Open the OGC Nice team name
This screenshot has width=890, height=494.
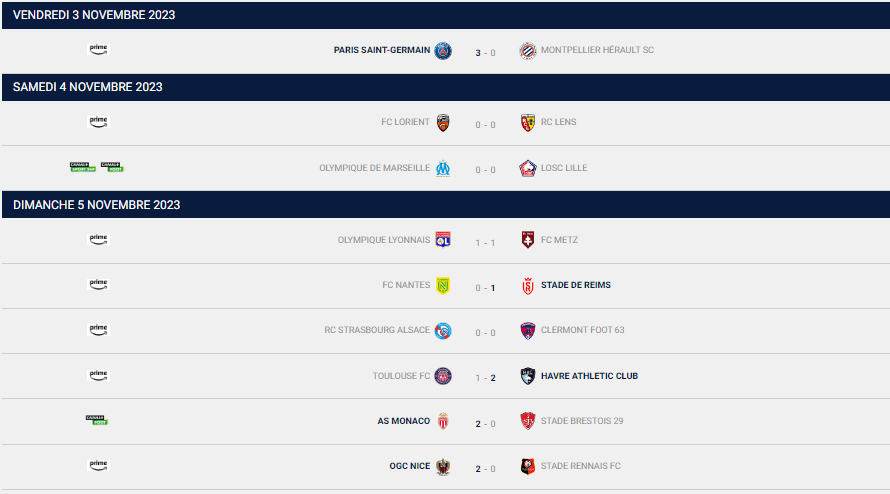pyautogui.click(x=409, y=466)
